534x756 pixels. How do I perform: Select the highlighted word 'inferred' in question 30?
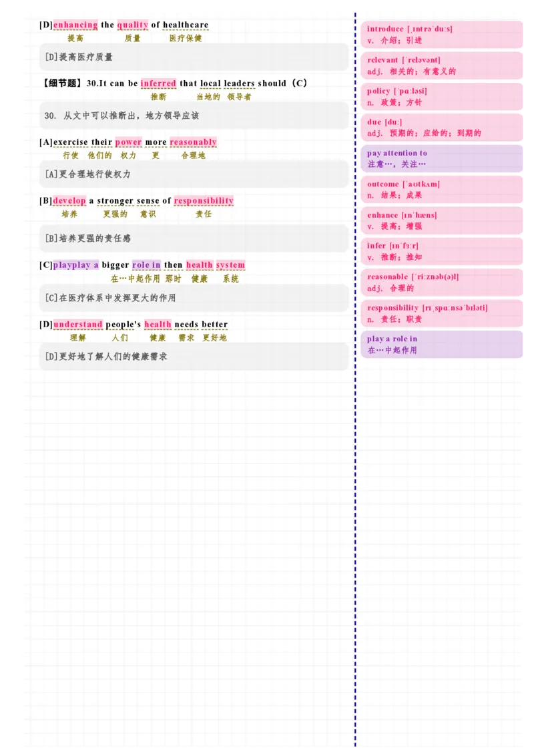tap(158, 83)
